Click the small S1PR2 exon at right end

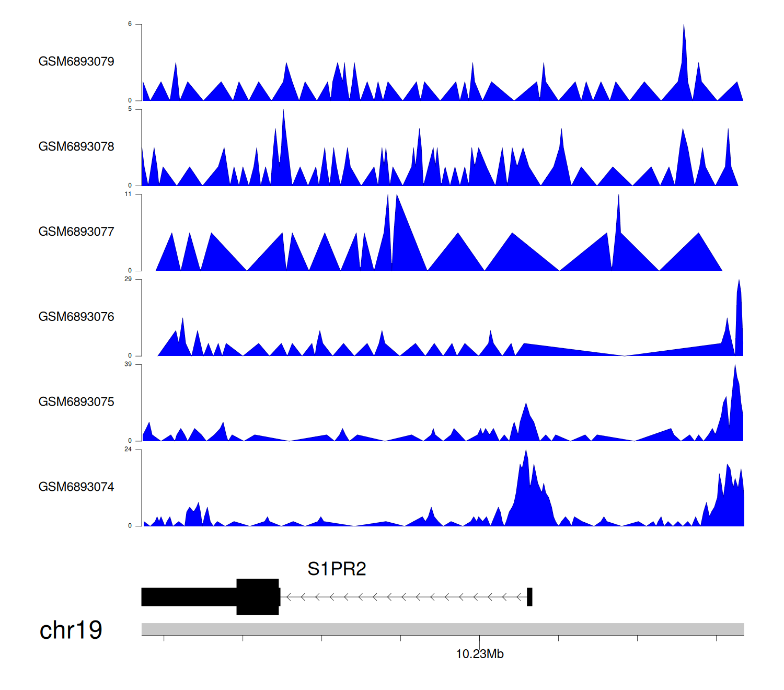[x=529, y=597]
